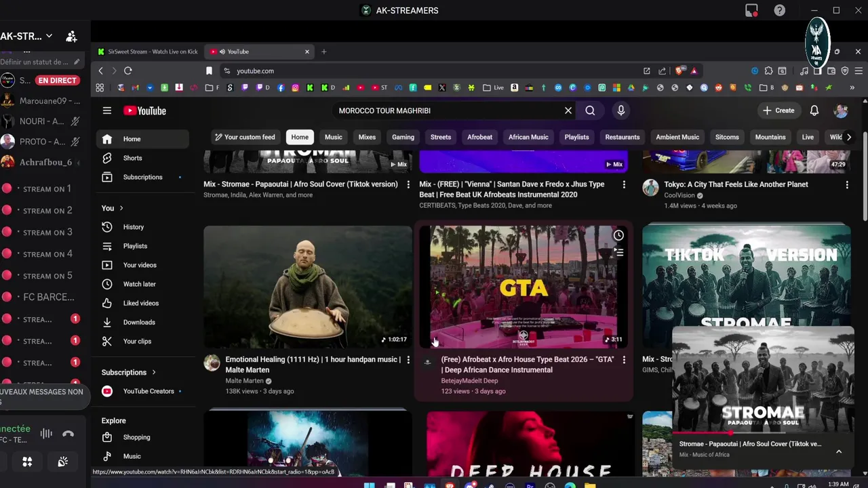Go to Shorts in the sidebar
Viewport: 868px width, 488px height.
pos(142,158)
